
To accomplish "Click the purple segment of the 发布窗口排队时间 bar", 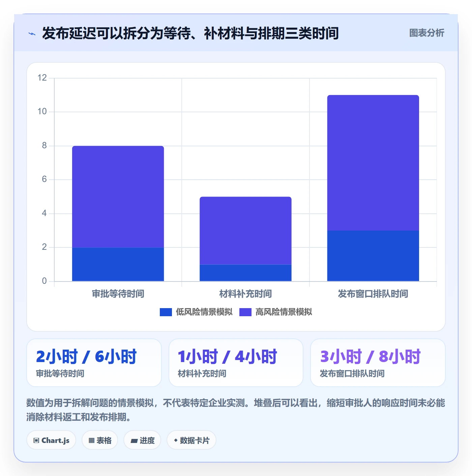I will point(373,163).
